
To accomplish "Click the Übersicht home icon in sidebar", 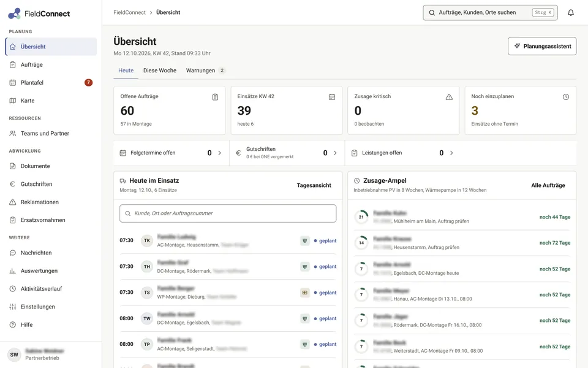I will click(x=13, y=47).
